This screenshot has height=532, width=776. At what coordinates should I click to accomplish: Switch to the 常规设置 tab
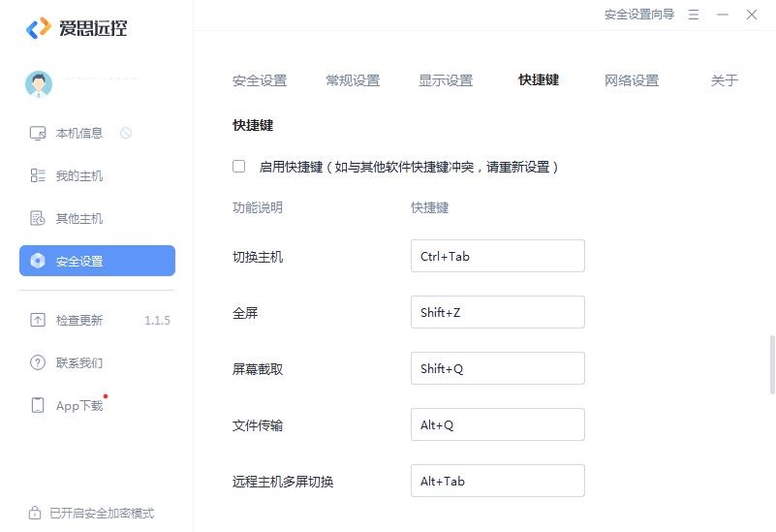[353, 80]
